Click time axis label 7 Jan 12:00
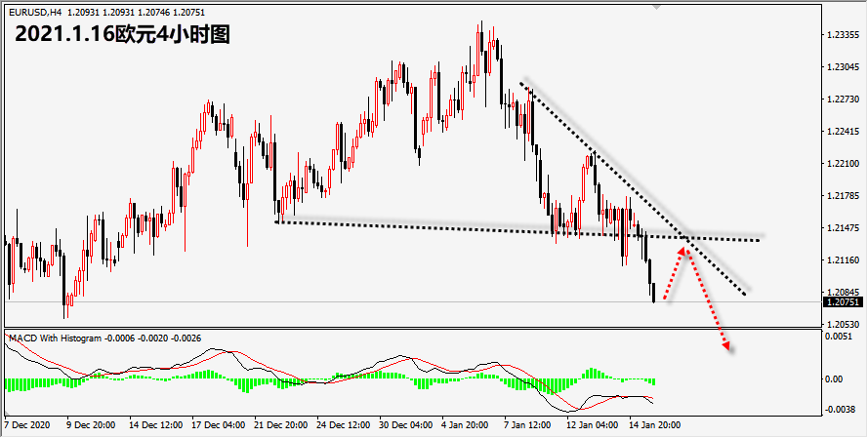This screenshot has height=438, width=868. [528, 425]
